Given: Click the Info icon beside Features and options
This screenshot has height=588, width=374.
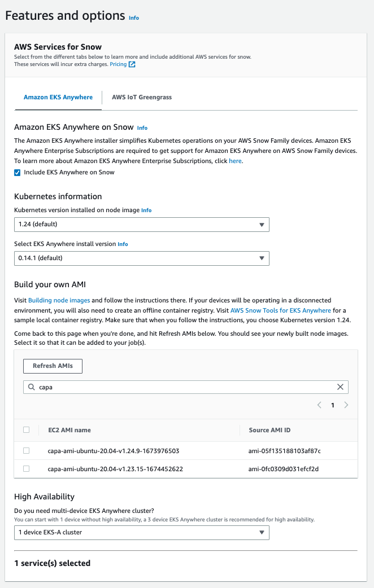Looking at the screenshot, I should click(x=134, y=18).
